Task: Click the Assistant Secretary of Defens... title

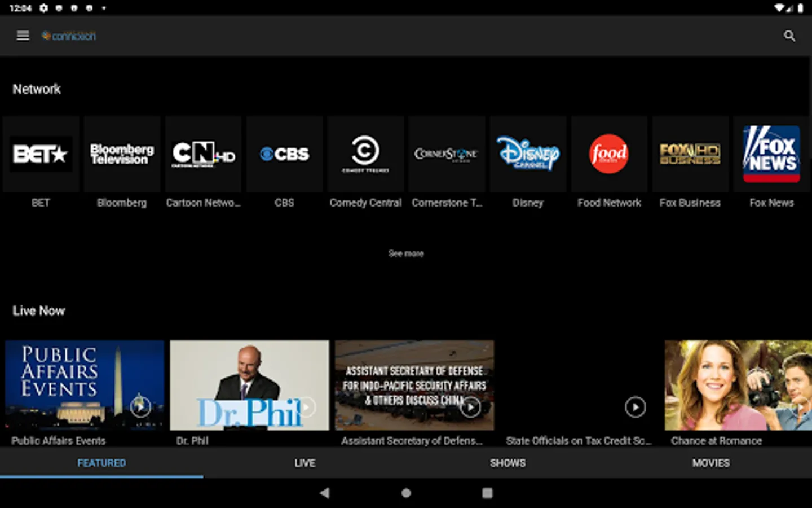Action: click(x=412, y=441)
